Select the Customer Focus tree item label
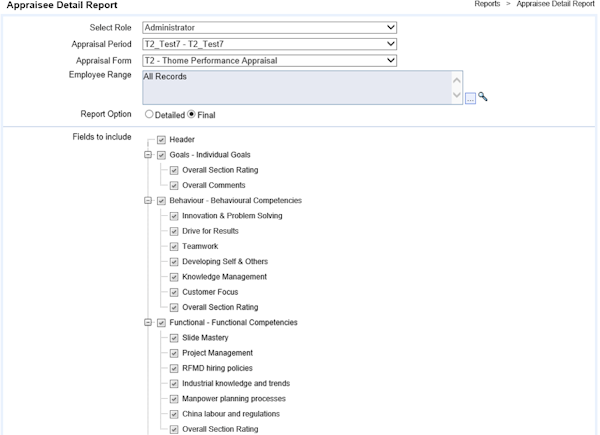This screenshot has width=600, height=435. (209, 292)
